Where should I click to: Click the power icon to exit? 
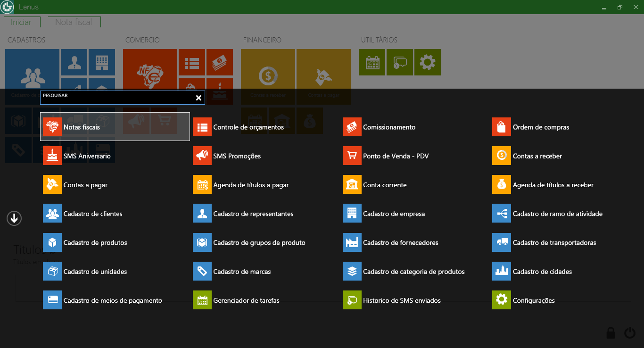point(630,333)
